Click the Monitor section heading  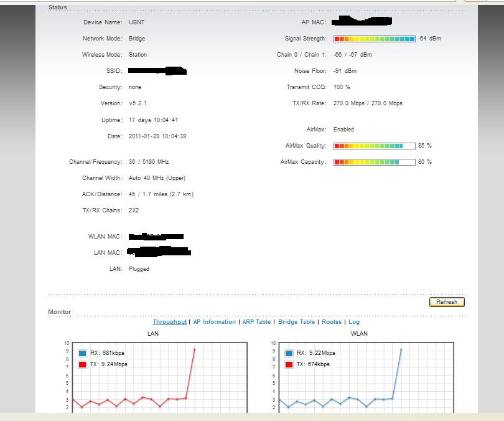[x=60, y=312]
